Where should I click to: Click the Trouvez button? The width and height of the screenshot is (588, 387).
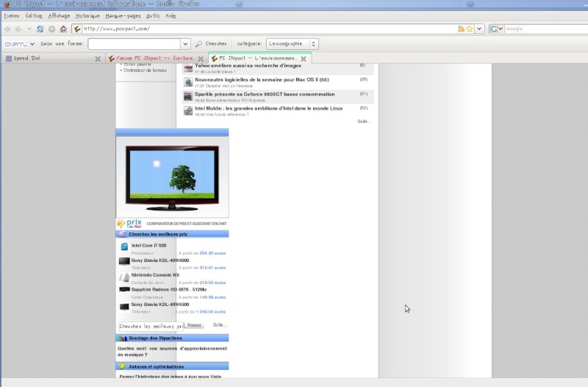pos(194,325)
